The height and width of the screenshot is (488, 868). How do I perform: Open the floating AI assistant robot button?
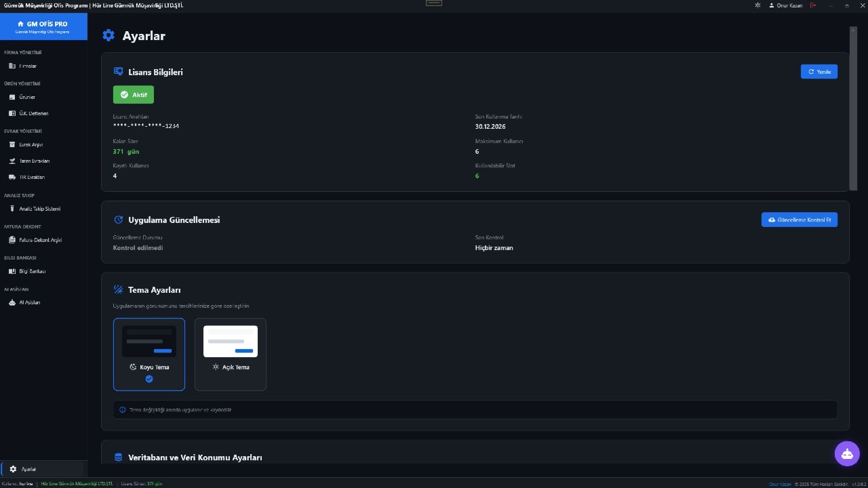point(847,454)
